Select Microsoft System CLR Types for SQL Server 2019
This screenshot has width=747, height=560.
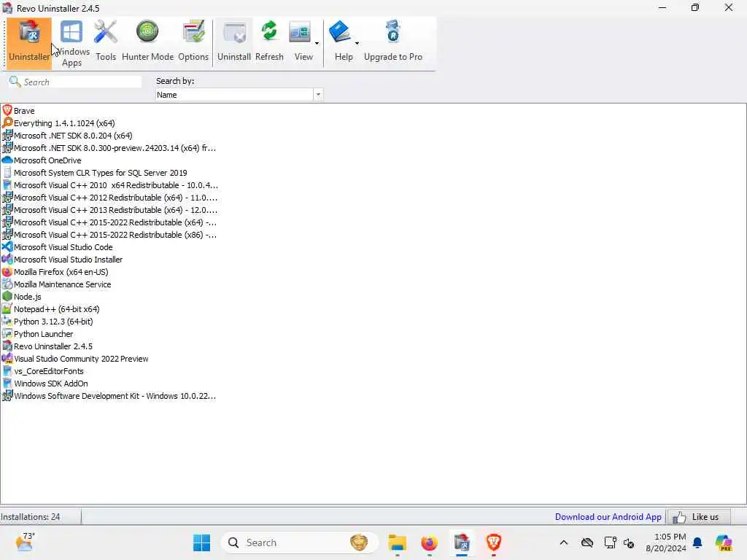pyautogui.click(x=95, y=172)
